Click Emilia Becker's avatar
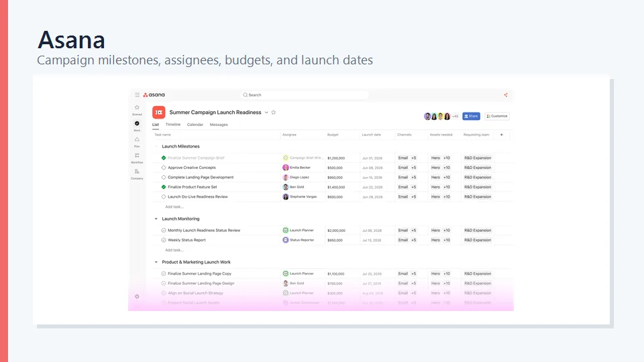Screen dimensions: 644x362 click(286, 168)
